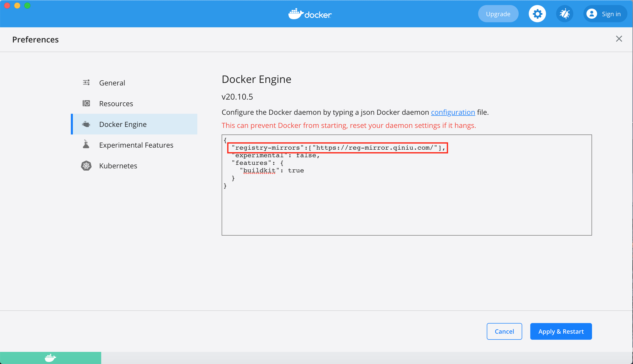Viewport: 633px width, 364px height.
Task: Open the troubleshoot bug icon
Action: tap(564, 14)
